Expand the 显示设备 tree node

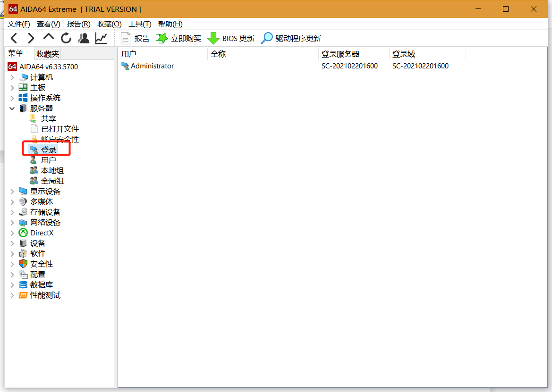click(12, 192)
